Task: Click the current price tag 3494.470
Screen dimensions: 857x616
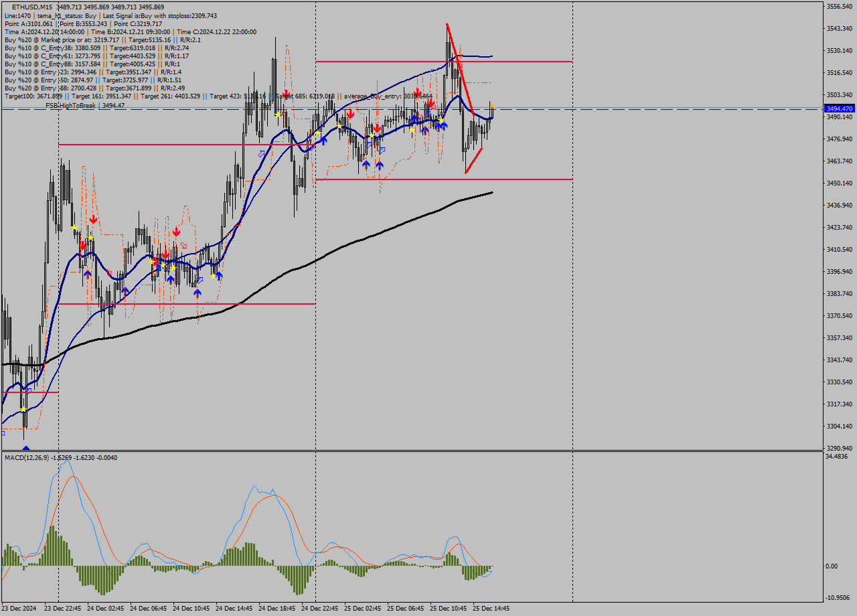Action: coord(840,108)
